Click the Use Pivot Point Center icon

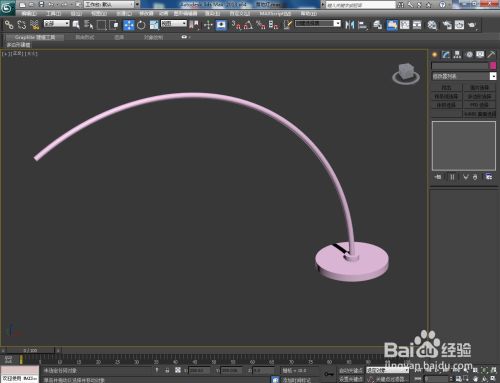point(194,25)
